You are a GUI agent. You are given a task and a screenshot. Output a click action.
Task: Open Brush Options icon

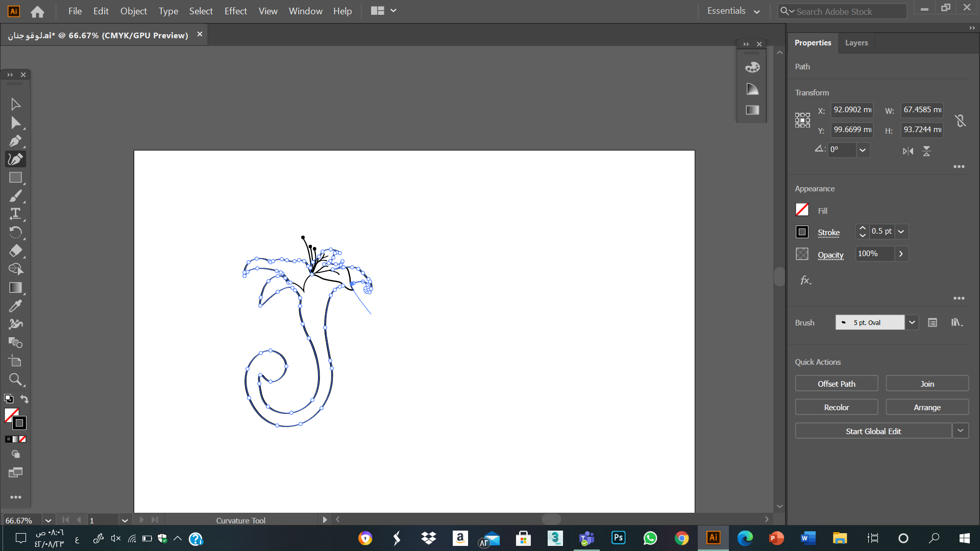[932, 322]
